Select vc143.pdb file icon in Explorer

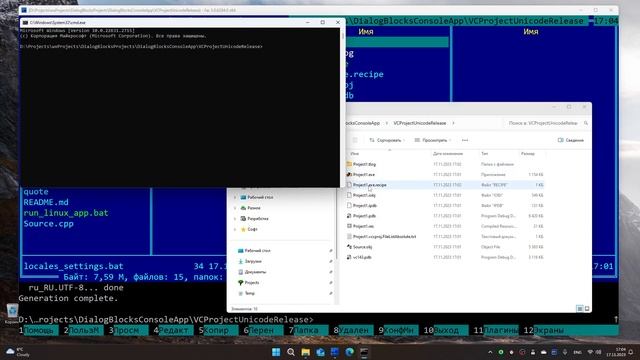349,258
